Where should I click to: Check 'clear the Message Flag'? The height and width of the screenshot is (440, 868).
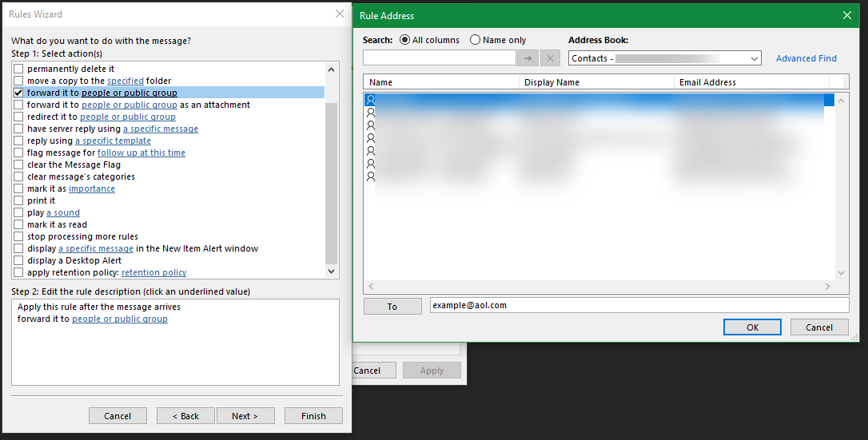point(19,165)
